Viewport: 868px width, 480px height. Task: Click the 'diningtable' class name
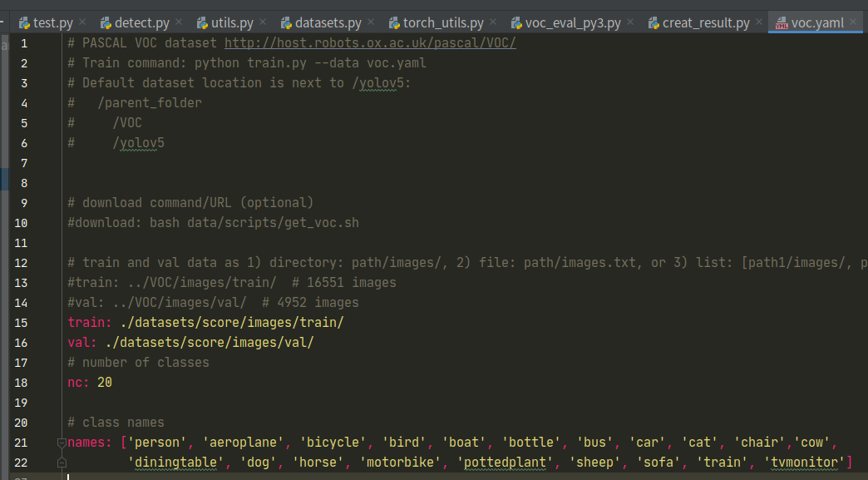point(175,462)
